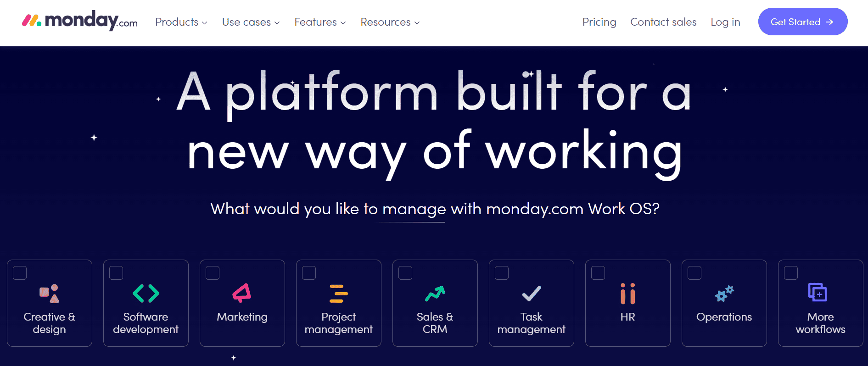Click the HR people icon
Viewport: 868px width, 366px height.
(x=628, y=294)
